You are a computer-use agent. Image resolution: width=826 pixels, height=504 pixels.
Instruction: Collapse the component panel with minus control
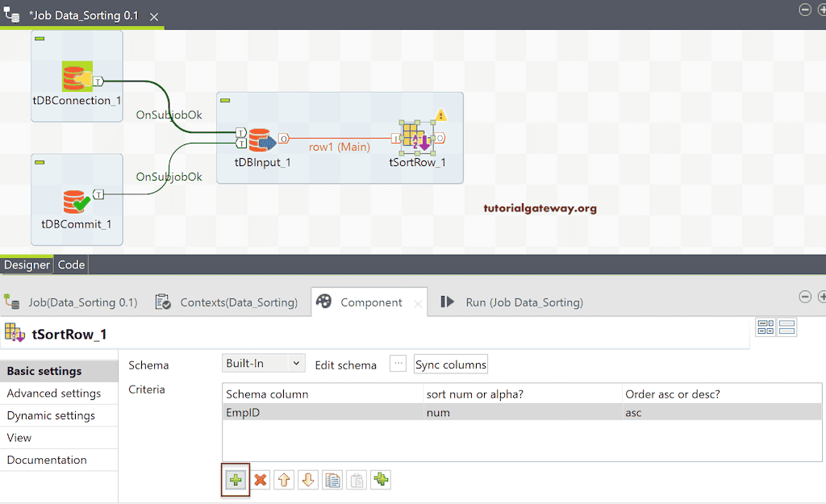coord(804,296)
